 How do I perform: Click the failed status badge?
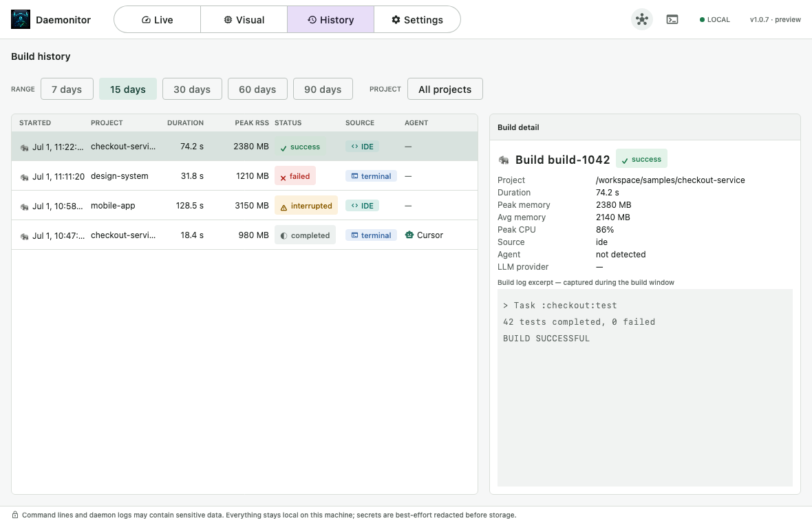[295, 176]
